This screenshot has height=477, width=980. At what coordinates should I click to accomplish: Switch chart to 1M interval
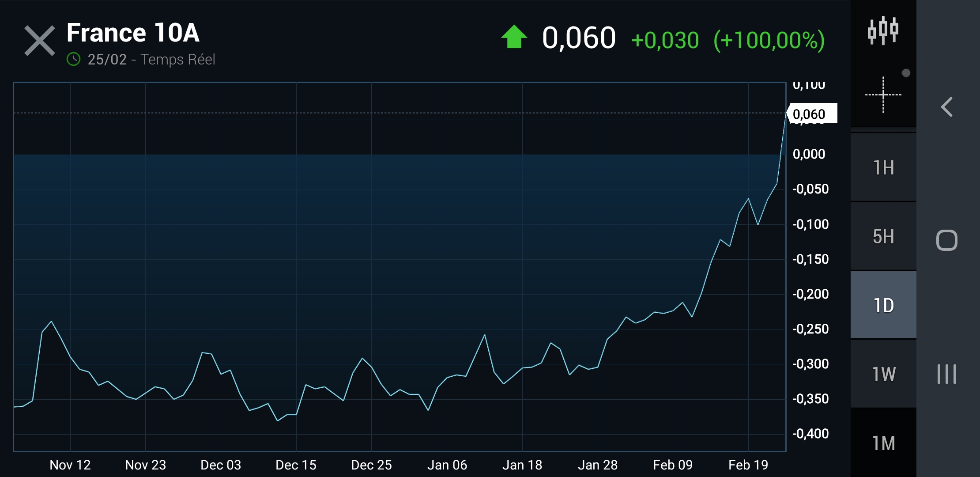pyautogui.click(x=883, y=443)
